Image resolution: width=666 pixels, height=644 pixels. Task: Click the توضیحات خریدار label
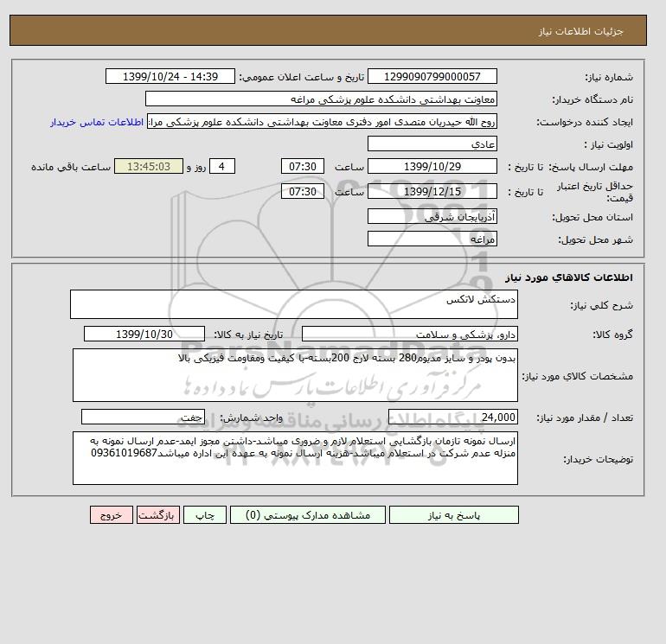click(598, 459)
